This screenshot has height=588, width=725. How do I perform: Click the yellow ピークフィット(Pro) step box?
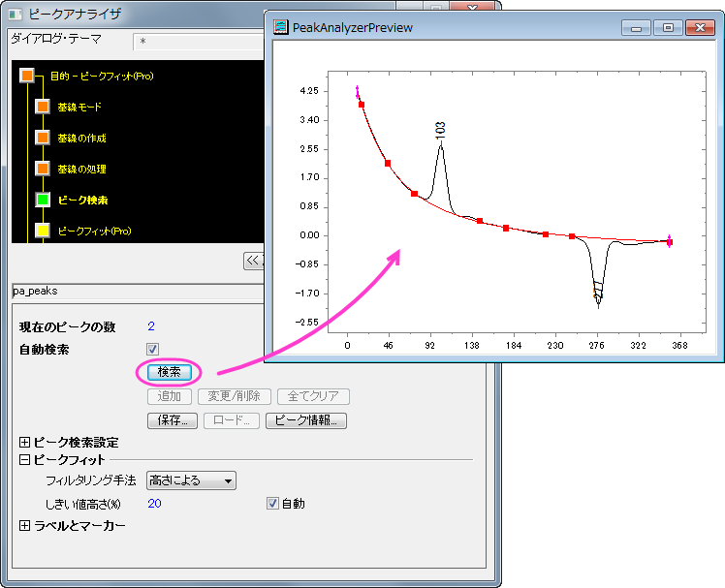[43, 231]
